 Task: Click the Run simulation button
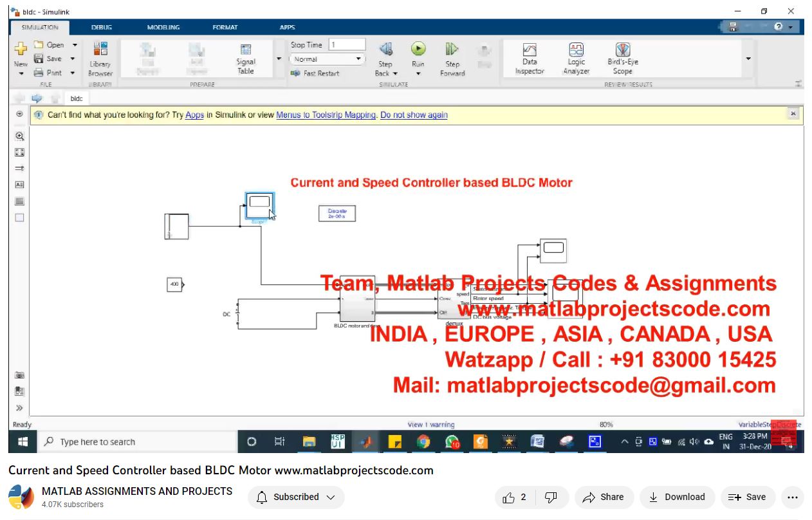pyautogui.click(x=418, y=50)
